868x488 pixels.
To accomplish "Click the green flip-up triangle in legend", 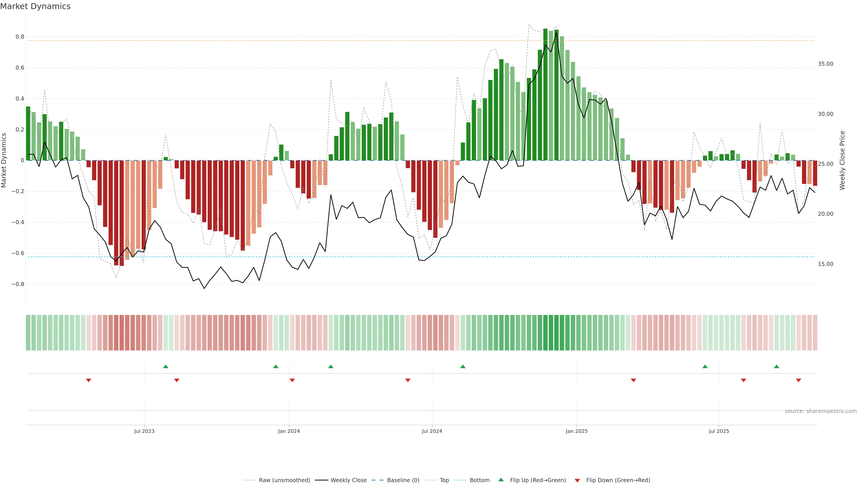I will pyautogui.click(x=501, y=480).
